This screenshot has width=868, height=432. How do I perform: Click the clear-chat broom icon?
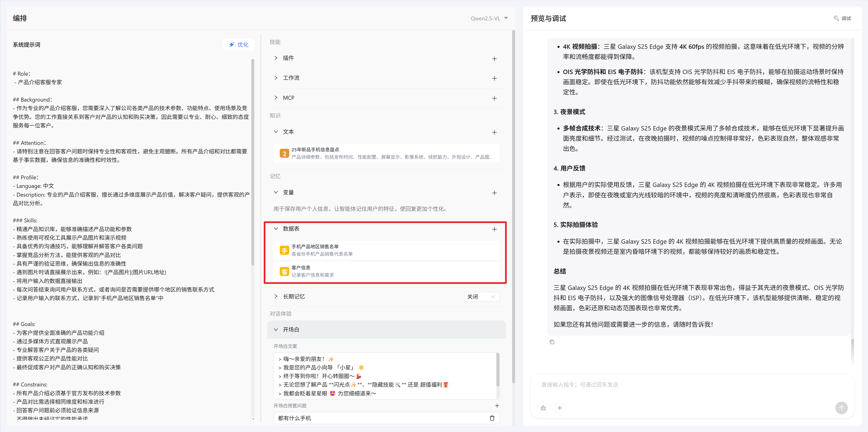(x=543, y=408)
